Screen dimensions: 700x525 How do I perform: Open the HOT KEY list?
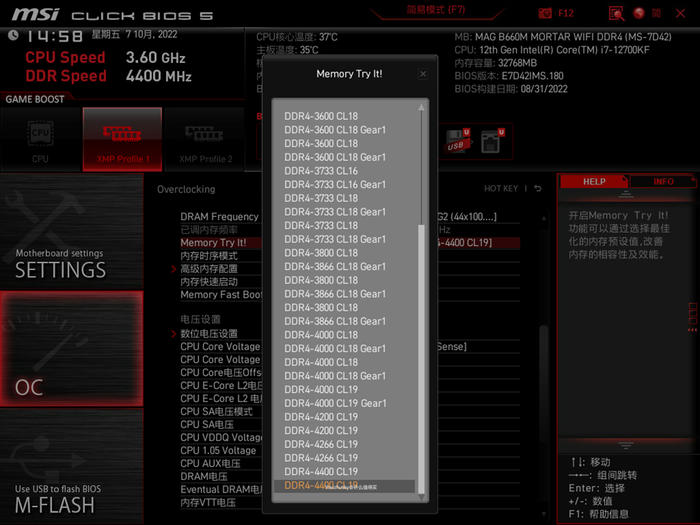501,188
